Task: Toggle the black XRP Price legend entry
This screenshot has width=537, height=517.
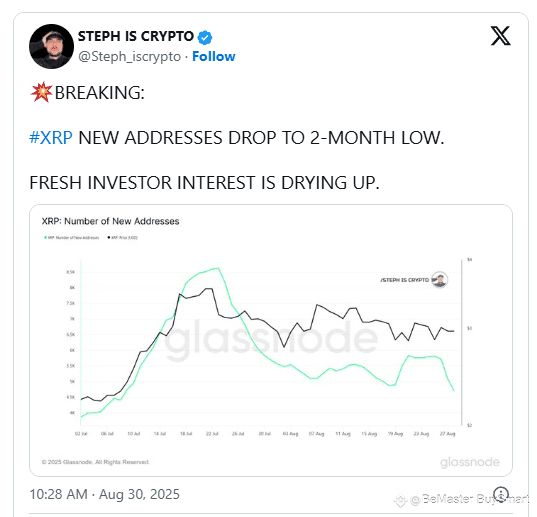Action: coord(123,237)
